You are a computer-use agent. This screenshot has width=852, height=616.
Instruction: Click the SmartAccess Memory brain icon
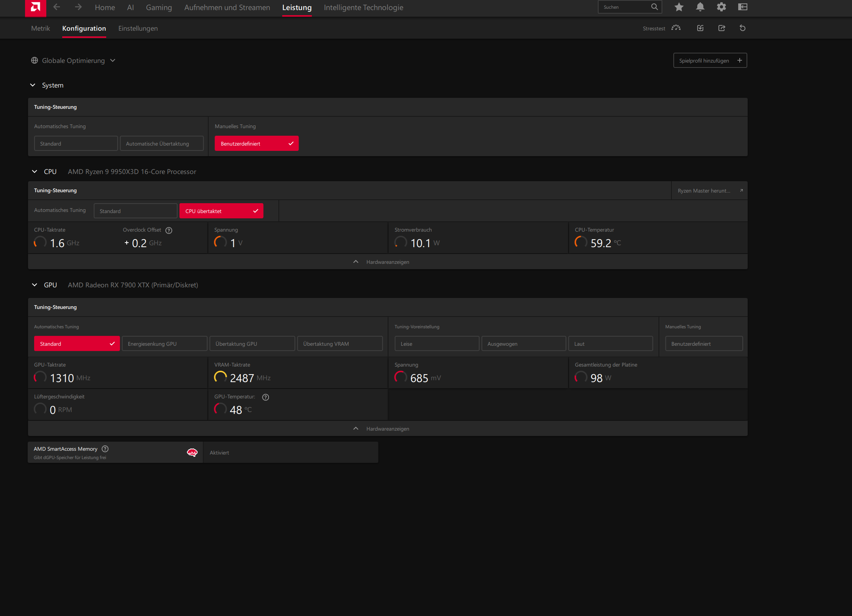point(192,452)
